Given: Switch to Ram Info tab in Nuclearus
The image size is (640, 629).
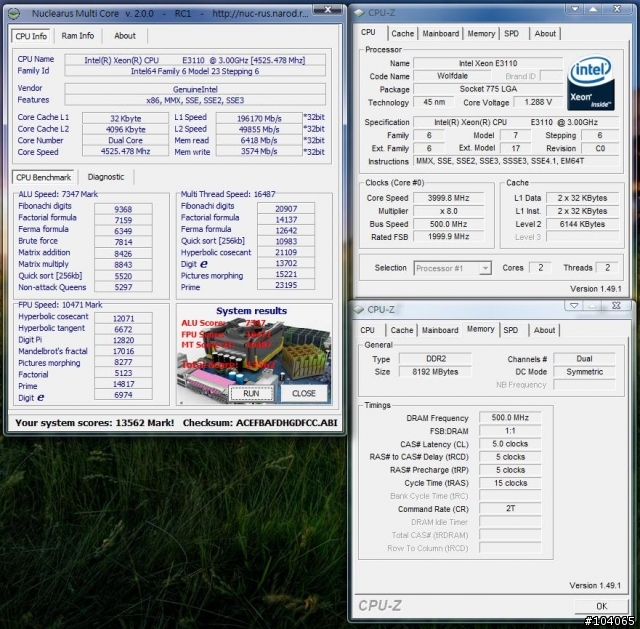Looking at the screenshot, I should pyautogui.click(x=78, y=36).
